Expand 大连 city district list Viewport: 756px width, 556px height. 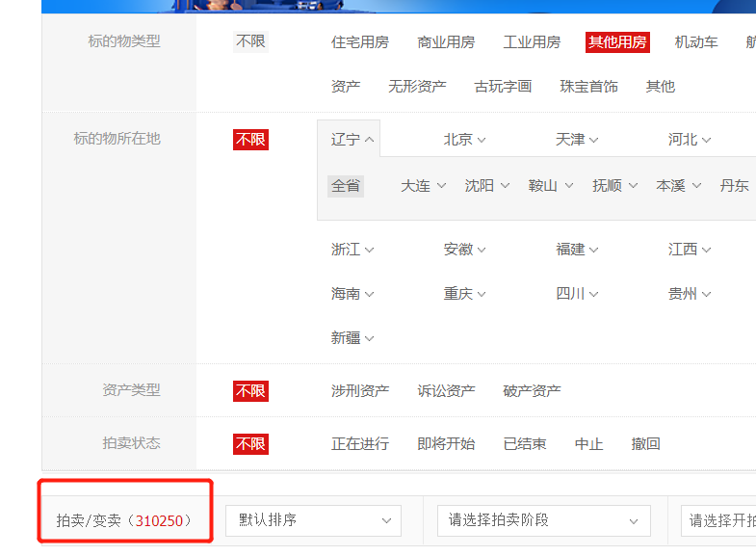(x=424, y=186)
